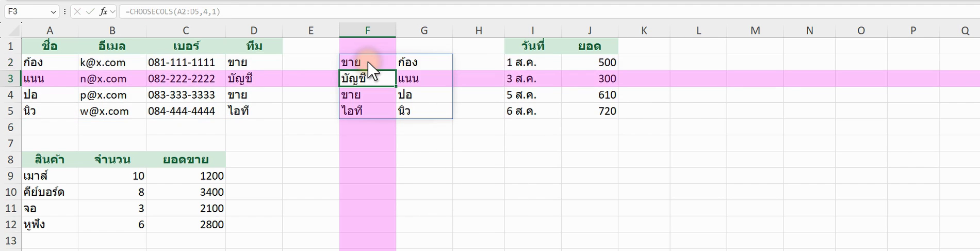Click cell containing n@x.com
The image size is (980, 251).
[112, 79]
